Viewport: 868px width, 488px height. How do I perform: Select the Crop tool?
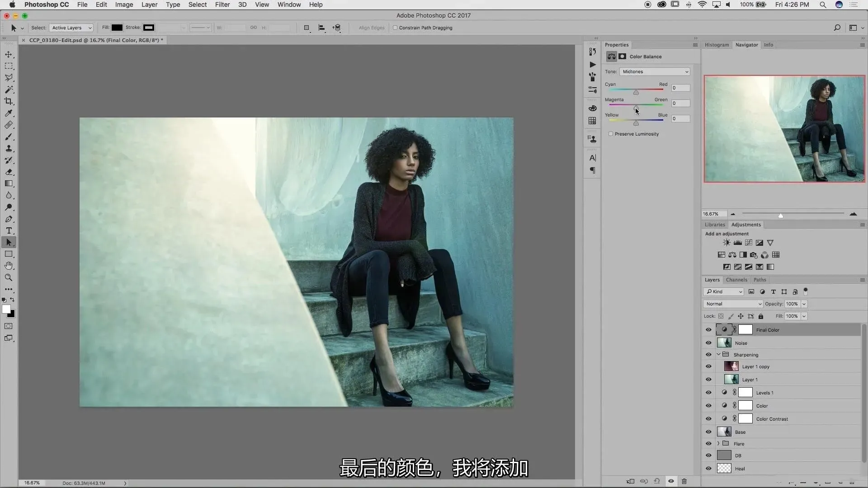pos(9,101)
